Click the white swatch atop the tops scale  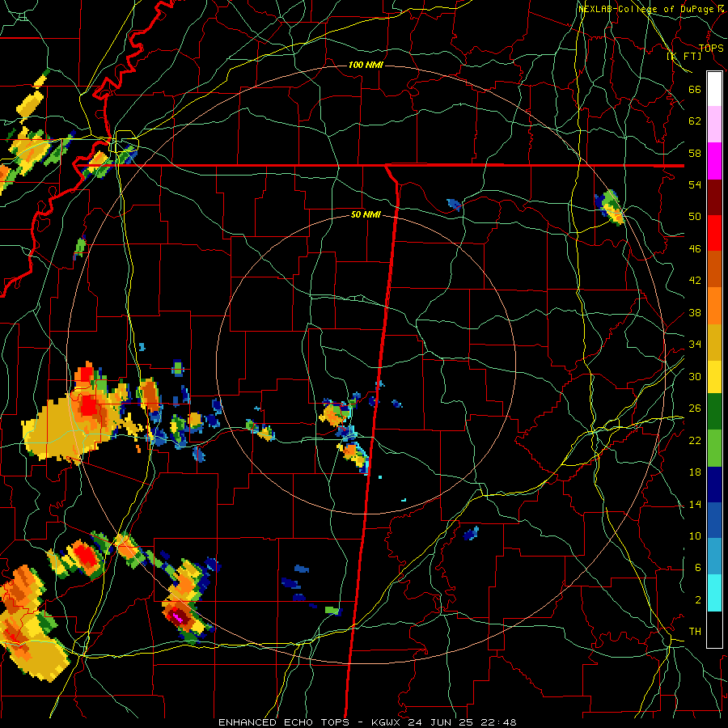click(x=714, y=89)
